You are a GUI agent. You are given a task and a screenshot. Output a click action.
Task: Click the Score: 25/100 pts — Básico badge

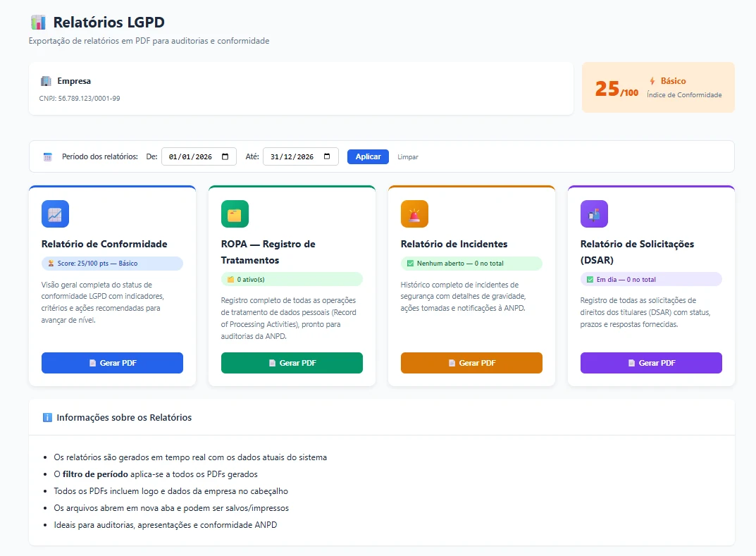pos(112,264)
